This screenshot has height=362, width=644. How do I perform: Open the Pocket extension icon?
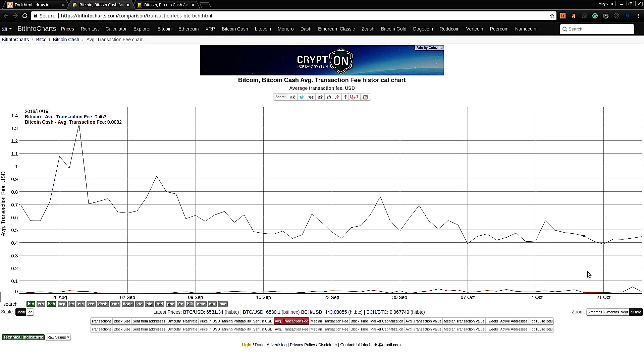606,16
